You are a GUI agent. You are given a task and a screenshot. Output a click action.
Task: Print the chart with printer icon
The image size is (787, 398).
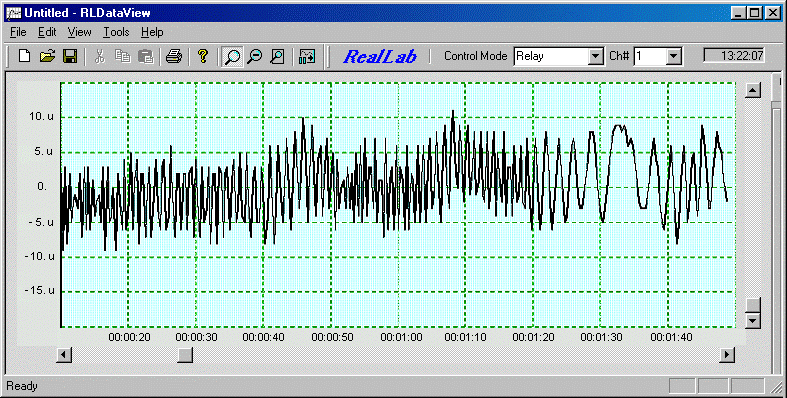click(x=174, y=56)
